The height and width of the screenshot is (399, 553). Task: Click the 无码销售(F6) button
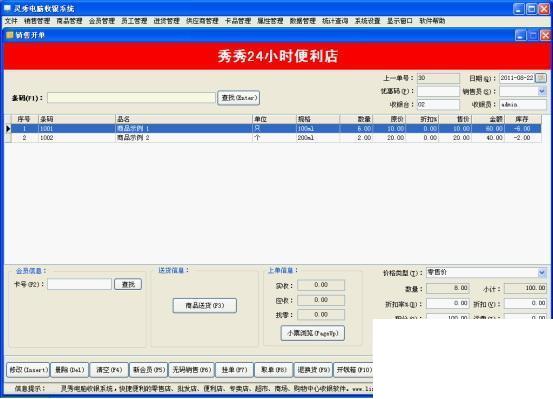point(191,370)
